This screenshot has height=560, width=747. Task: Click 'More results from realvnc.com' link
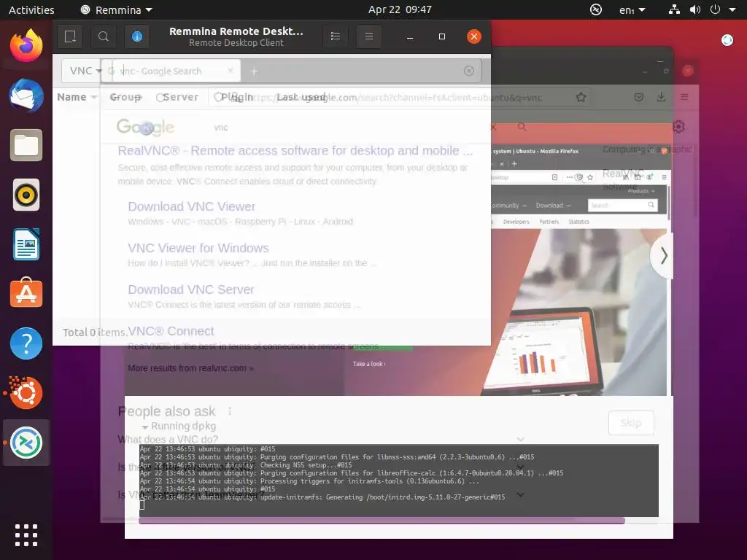190,368
